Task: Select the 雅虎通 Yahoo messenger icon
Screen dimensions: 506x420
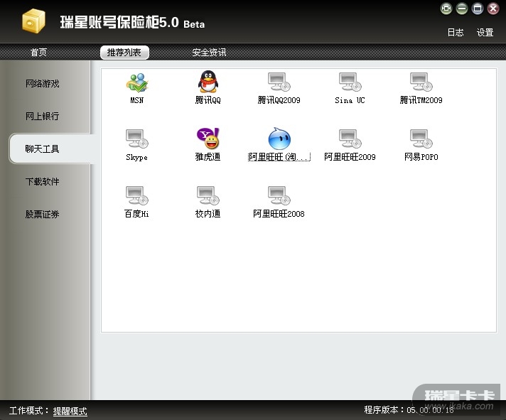Action: coord(208,139)
